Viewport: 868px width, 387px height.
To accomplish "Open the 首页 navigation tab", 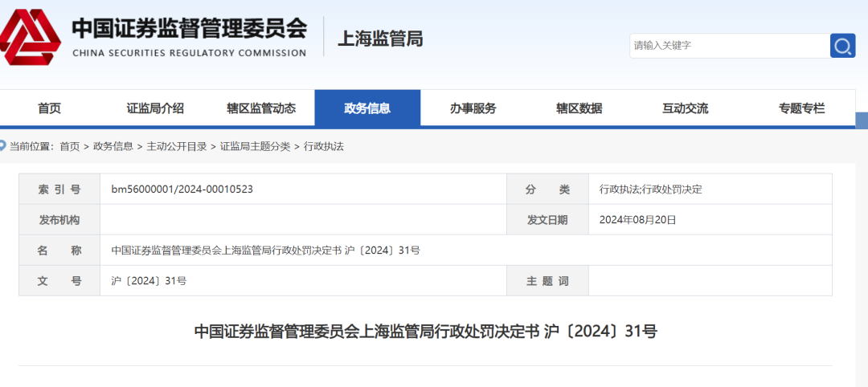I will [49, 108].
